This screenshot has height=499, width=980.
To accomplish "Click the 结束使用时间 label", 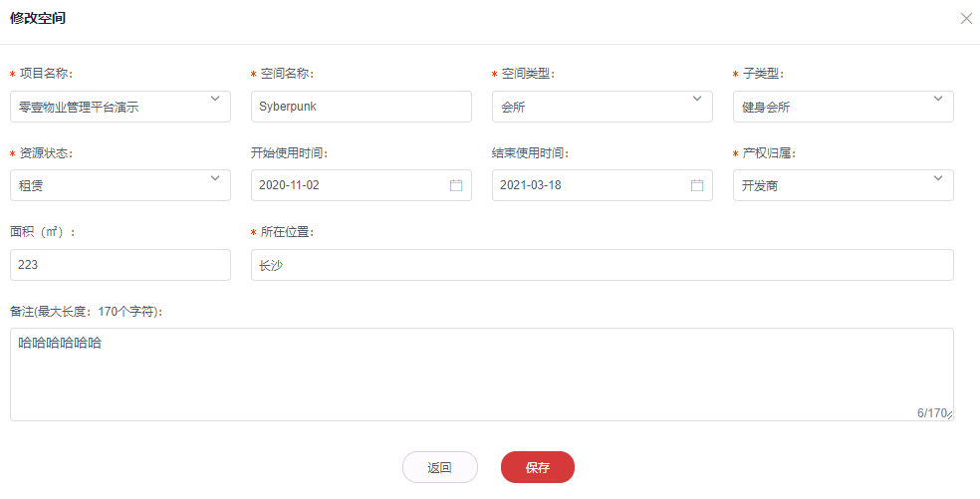I will pos(531,153).
